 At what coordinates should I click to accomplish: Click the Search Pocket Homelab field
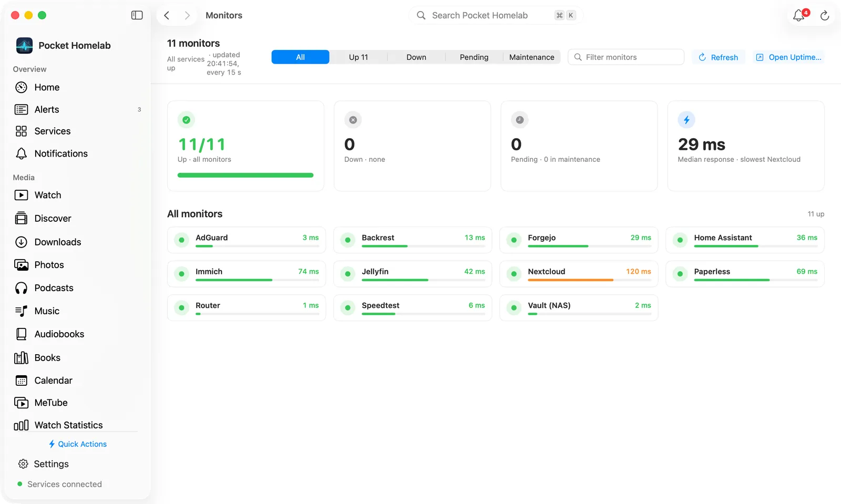tap(496, 15)
